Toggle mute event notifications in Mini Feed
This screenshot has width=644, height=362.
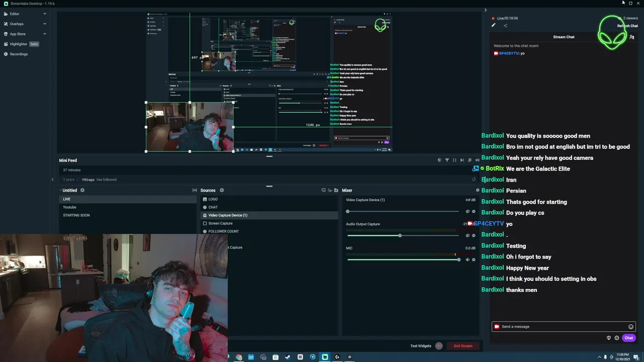(x=469, y=160)
